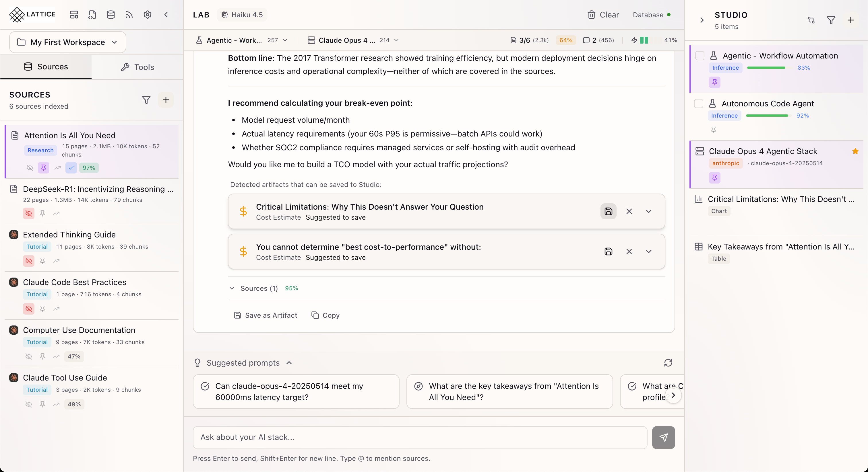868x472 pixels.
Task: Click the Ask about your AI stack input
Action: [x=420, y=437]
